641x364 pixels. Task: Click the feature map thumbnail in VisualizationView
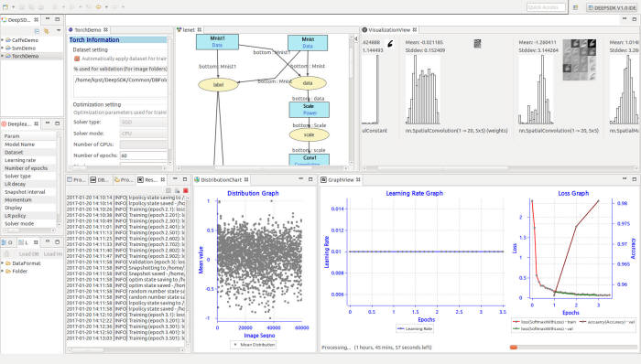pyautogui.click(x=580, y=59)
